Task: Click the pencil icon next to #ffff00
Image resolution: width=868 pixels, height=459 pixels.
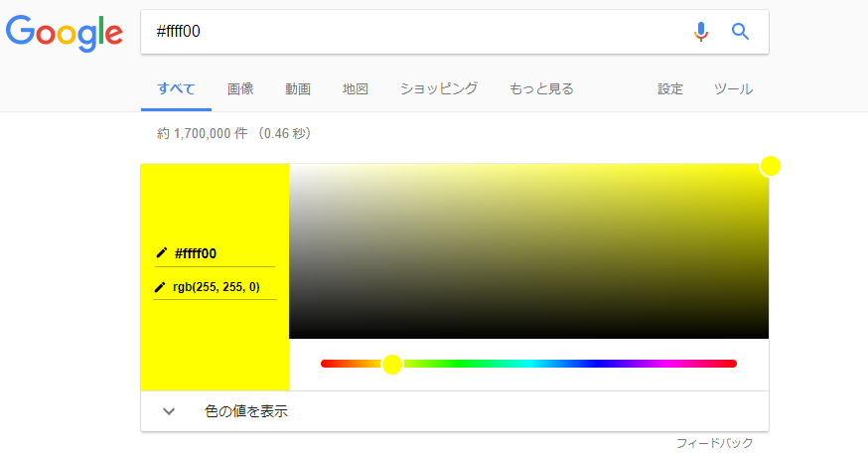Action: click(161, 253)
